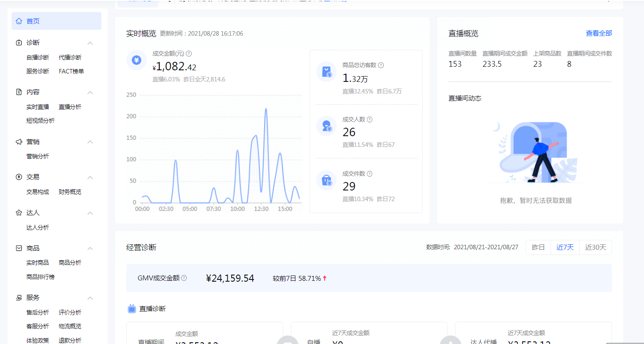Viewport: 644px width, 344px height.
Task: Switch diagnosis range to 近7天
Action: (565, 247)
